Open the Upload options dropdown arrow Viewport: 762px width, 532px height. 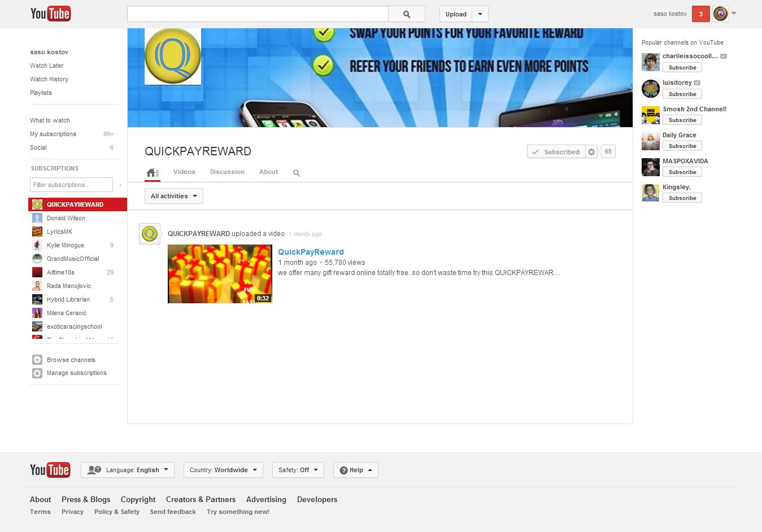(480, 14)
